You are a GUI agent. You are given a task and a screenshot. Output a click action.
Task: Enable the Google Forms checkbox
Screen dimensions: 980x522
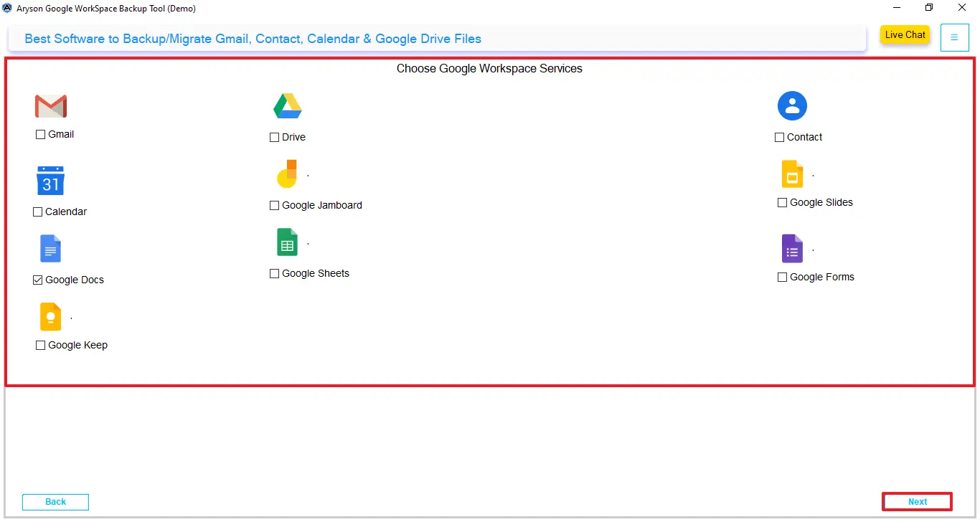tap(782, 276)
